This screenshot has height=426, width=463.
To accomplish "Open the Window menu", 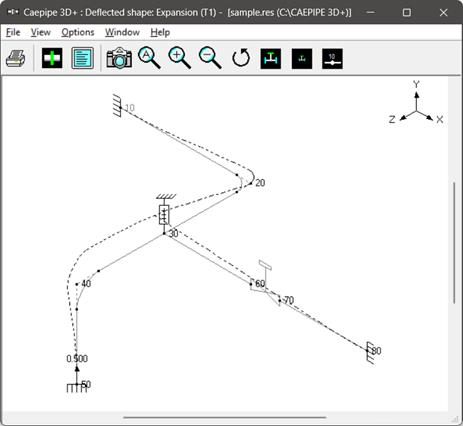I will click(x=122, y=32).
